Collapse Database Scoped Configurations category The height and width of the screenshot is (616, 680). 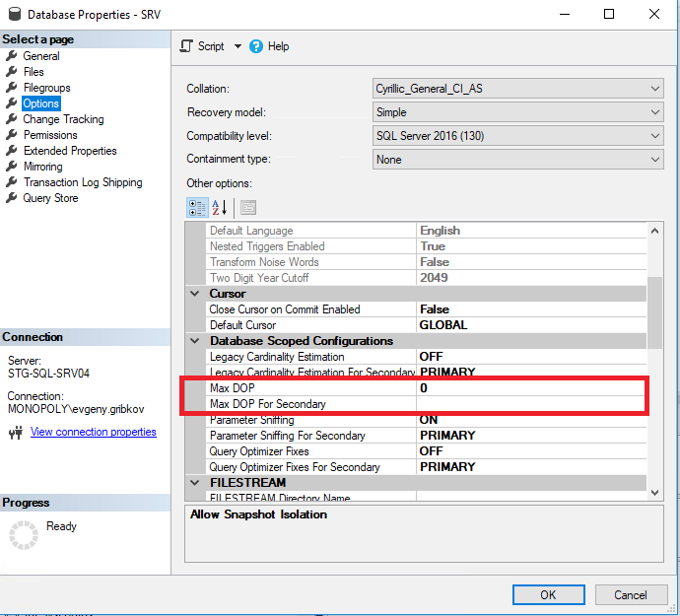(x=195, y=341)
